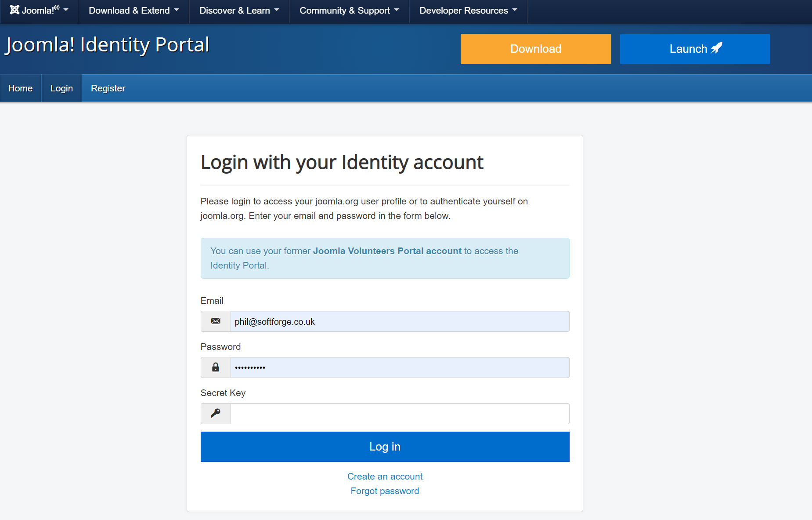This screenshot has height=520, width=812.
Task: Go to the Home tab
Action: 21,88
